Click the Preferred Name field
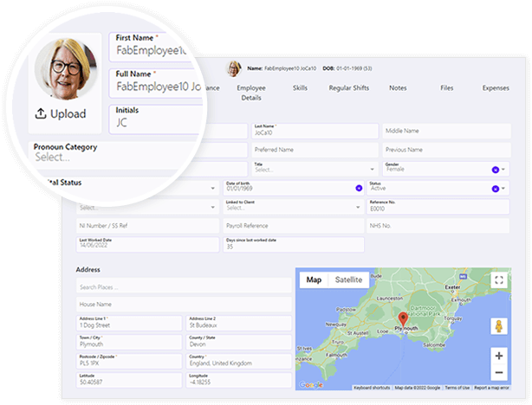 point(315,150)
